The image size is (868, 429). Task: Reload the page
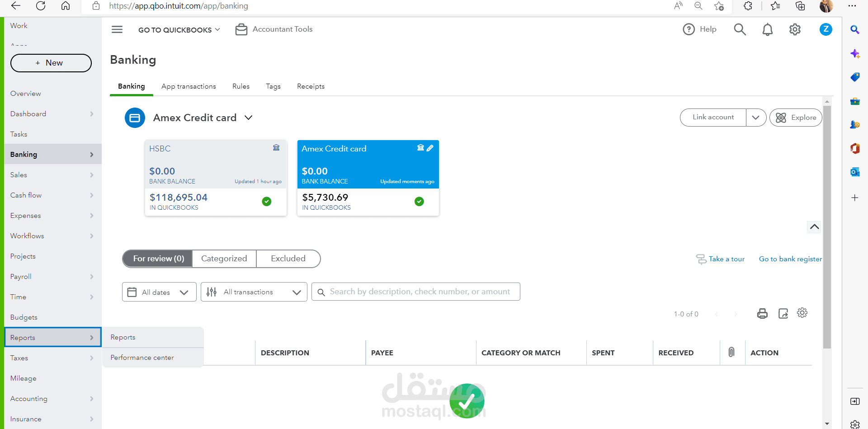(41, 6)
